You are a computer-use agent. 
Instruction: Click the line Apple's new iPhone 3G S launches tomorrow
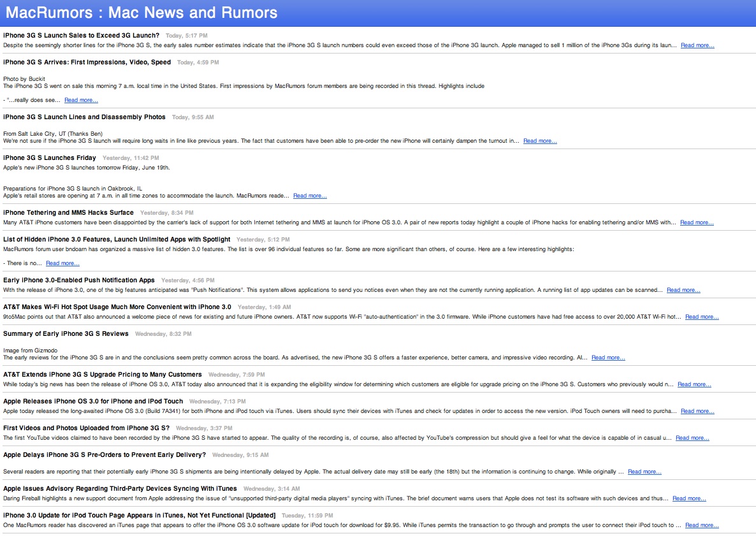click(x=87, y=168)
